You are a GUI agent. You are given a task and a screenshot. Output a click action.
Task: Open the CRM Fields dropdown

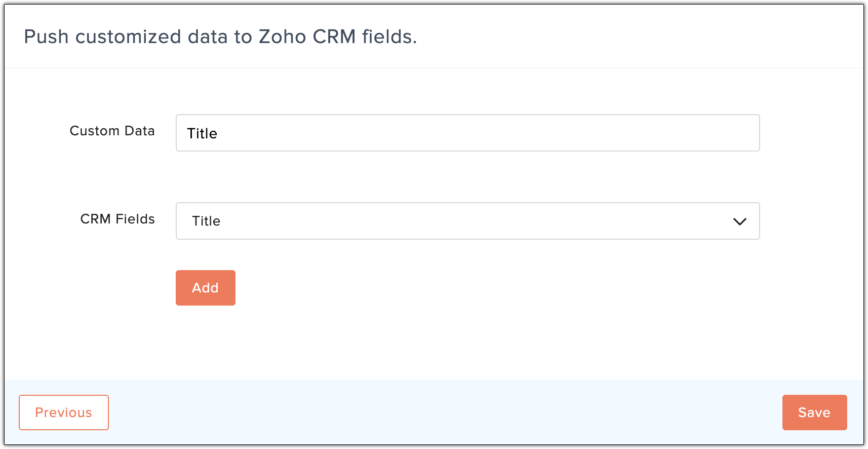[467, 221]
